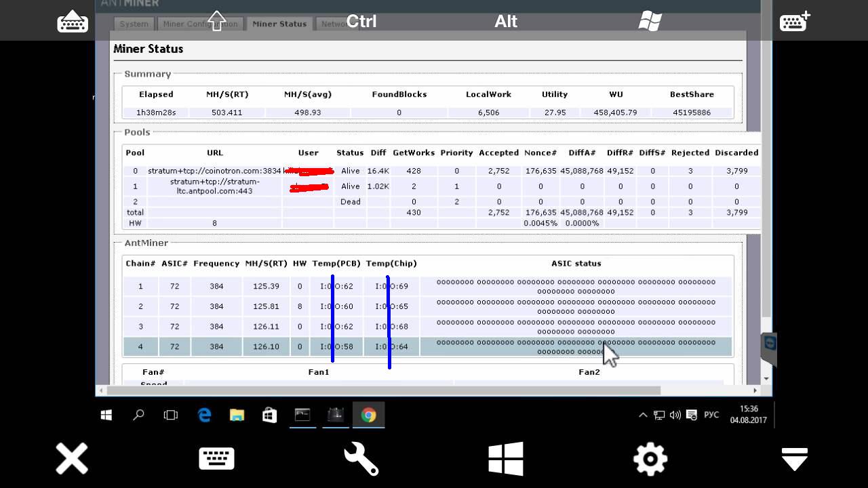This screenshot has width=868, height=488.
Task: Click the chain 3 hashrate 126.11
Action: [266, 327]
